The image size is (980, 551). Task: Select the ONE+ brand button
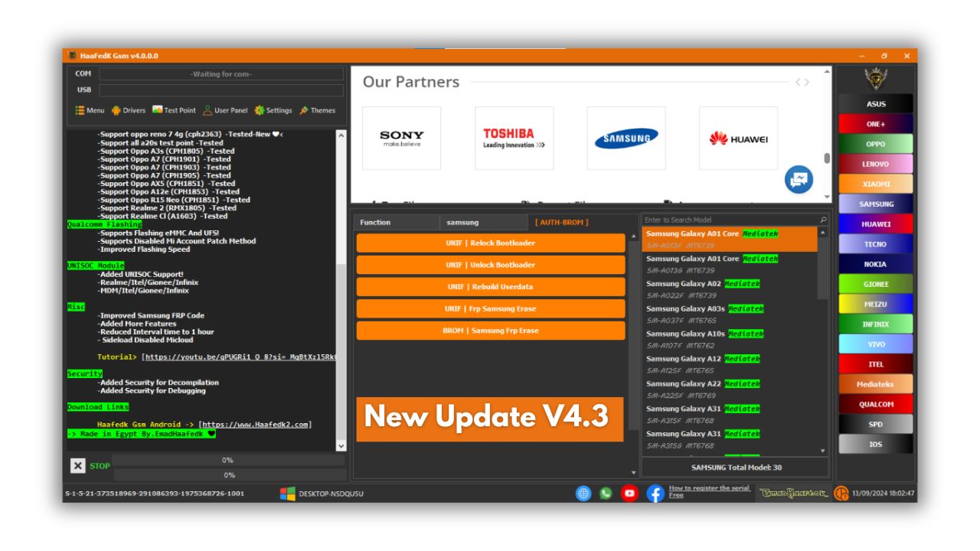tap(876, 124)
